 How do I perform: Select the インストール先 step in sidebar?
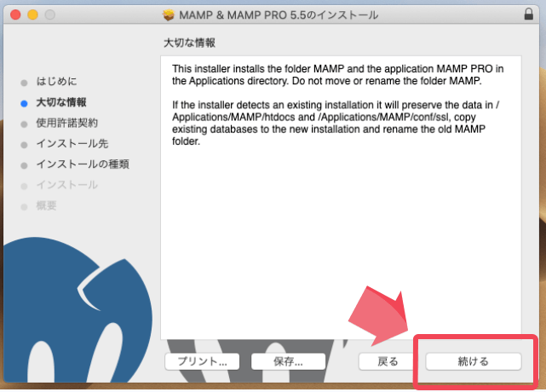tap(72, 143)
